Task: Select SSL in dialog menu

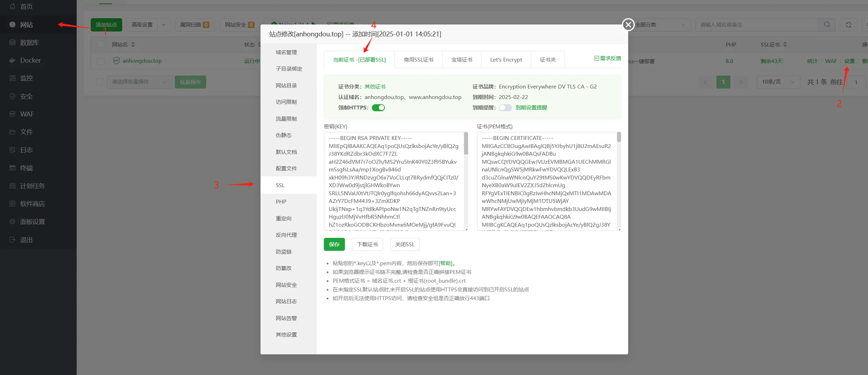Action: 289,185
